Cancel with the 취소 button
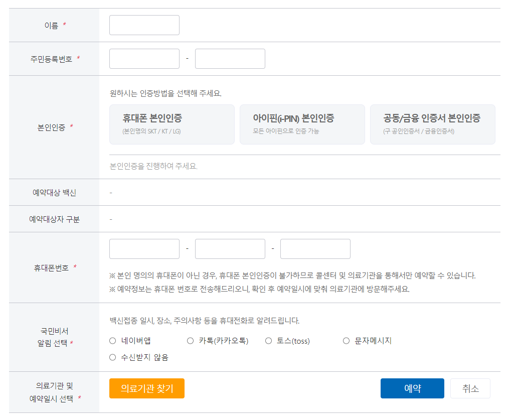514x420 pixels. (470, 388)
